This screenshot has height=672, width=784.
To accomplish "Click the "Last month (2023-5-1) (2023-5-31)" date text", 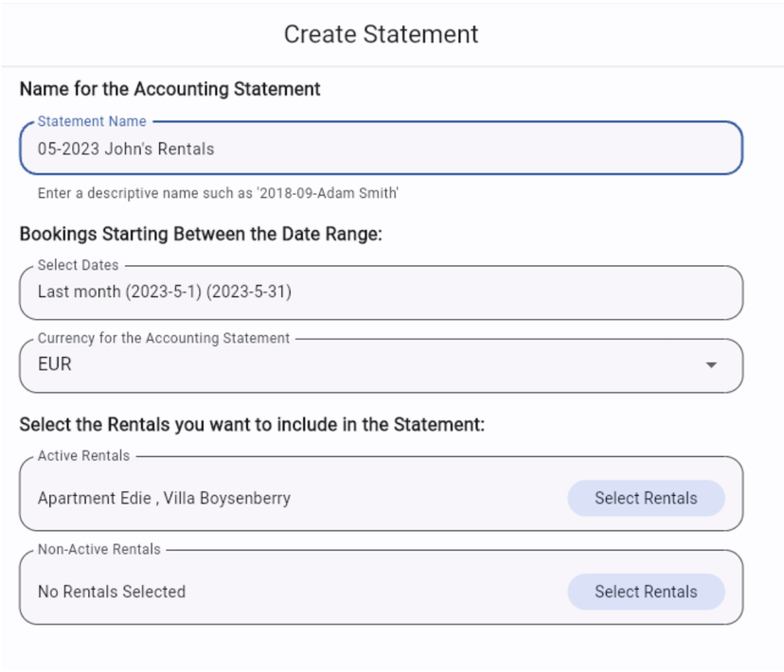I will 165,292.
